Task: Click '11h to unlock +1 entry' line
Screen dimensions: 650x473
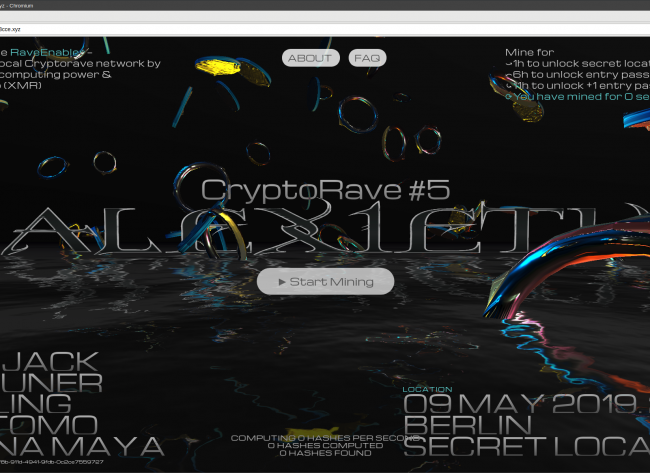Action: coord(578,85)
